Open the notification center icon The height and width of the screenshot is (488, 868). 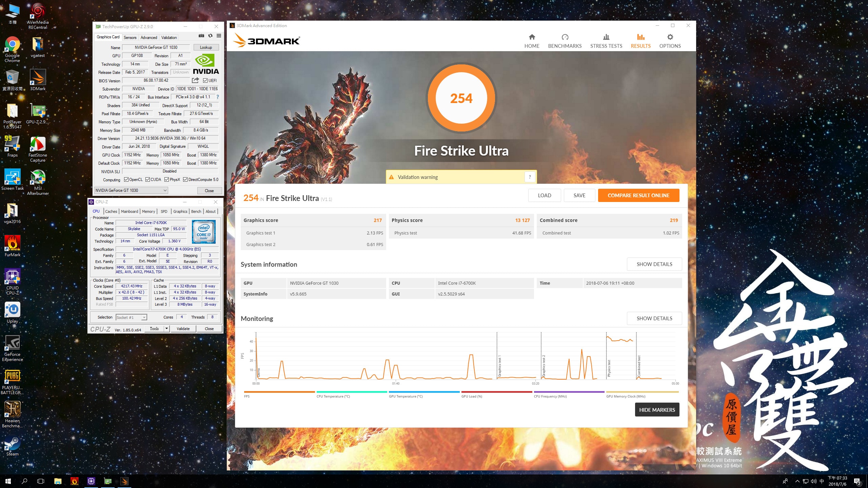[857, 481]
